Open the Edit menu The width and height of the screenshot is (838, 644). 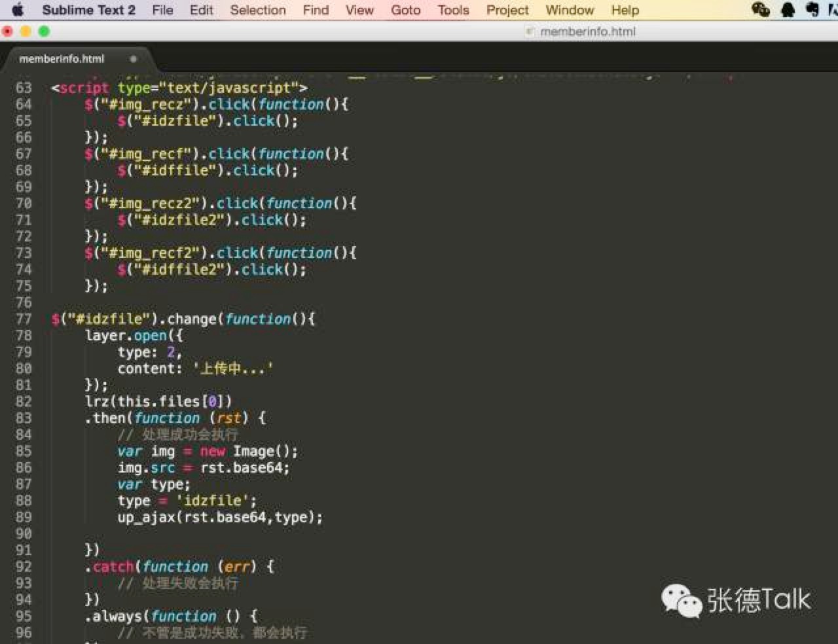click(x=200, y=10)
